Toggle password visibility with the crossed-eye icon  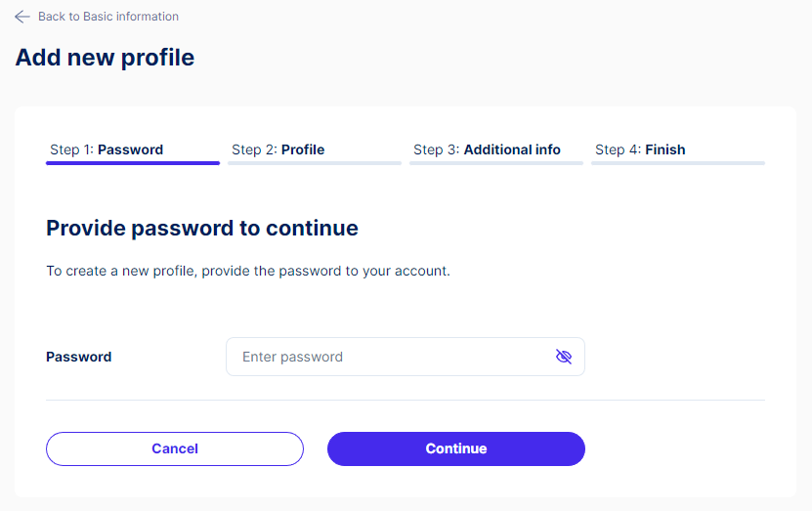point(564,357)
